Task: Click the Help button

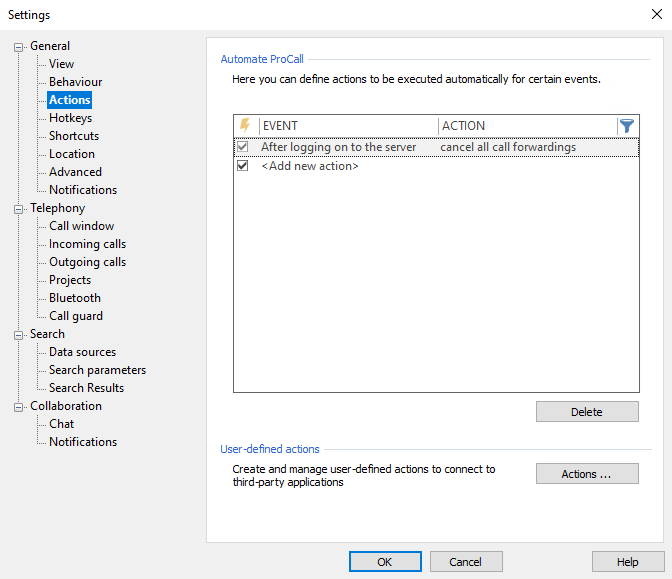Action: pos(627,562)
